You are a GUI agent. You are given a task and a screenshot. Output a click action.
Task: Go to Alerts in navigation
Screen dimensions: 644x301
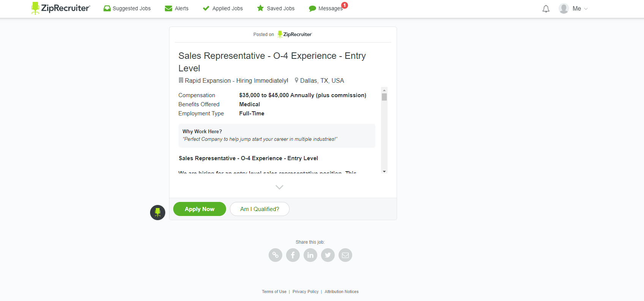[x=177, y=8]
